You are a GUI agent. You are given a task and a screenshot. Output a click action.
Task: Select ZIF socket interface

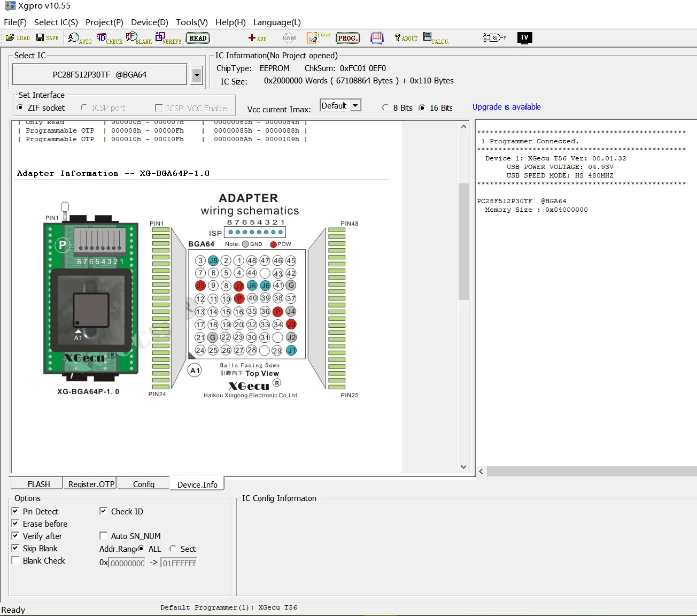point(41,108)
